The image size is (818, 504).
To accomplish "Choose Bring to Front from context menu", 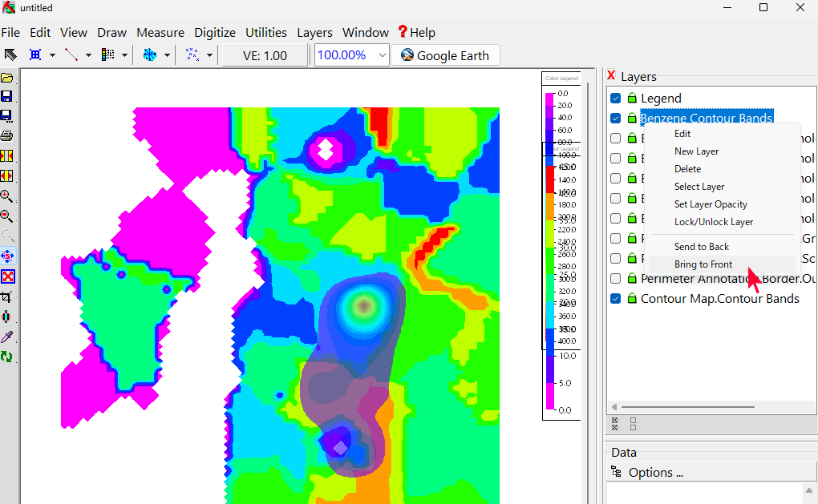I will click(x=703, y=264).
